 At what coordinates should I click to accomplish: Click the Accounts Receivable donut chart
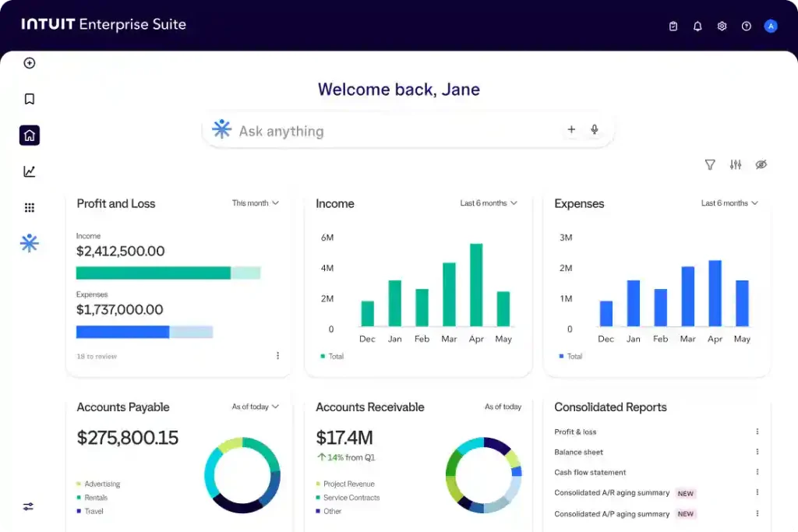coord(484,475)
